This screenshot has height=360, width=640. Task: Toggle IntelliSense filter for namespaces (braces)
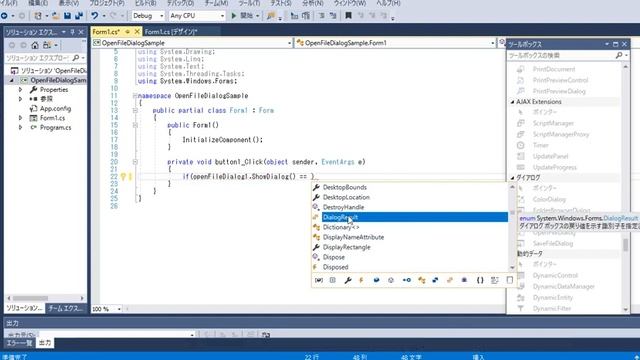[x=480, y=280]
